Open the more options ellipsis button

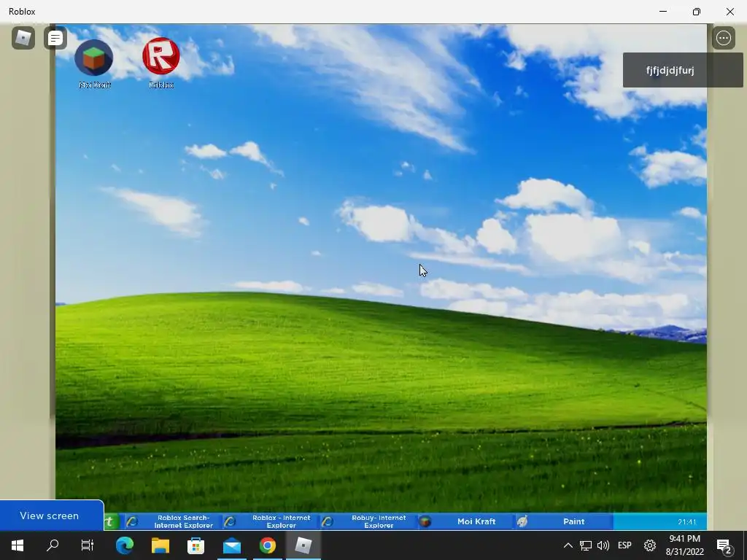pyautogui.click(x=724, y=38)
